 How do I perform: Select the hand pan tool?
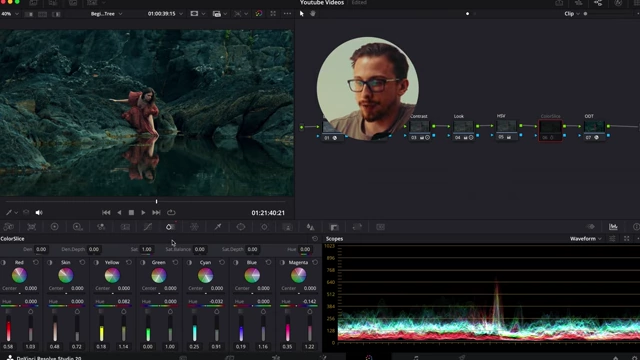point(313,13)
